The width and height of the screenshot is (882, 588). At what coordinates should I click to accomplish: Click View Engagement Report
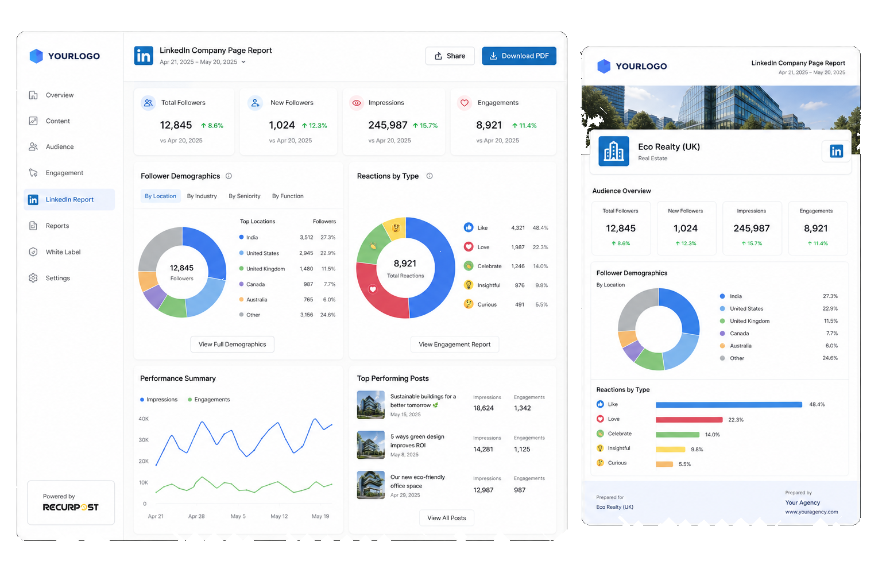[x=455, y=345]
